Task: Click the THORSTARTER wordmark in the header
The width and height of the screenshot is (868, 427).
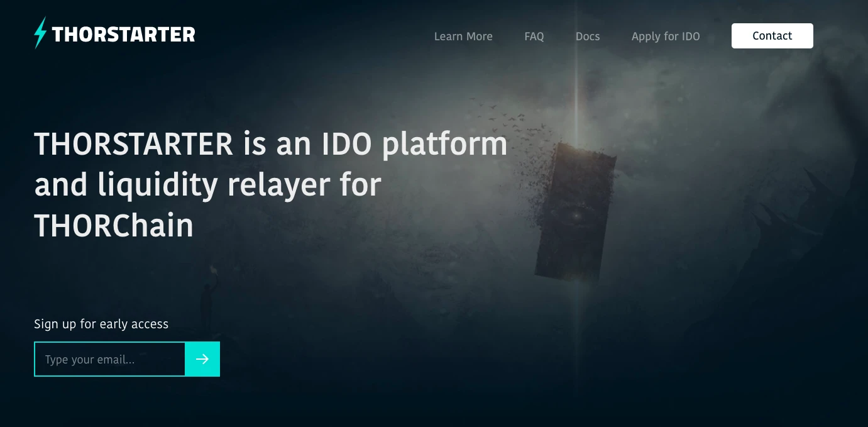Action: 123,35
